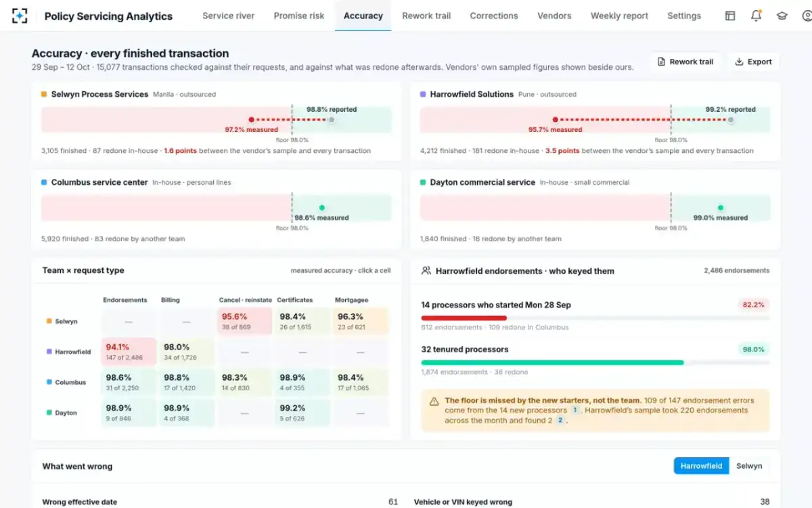Open the graduation cap learning icon
The image size is (812, 508).
pos(782,16)
